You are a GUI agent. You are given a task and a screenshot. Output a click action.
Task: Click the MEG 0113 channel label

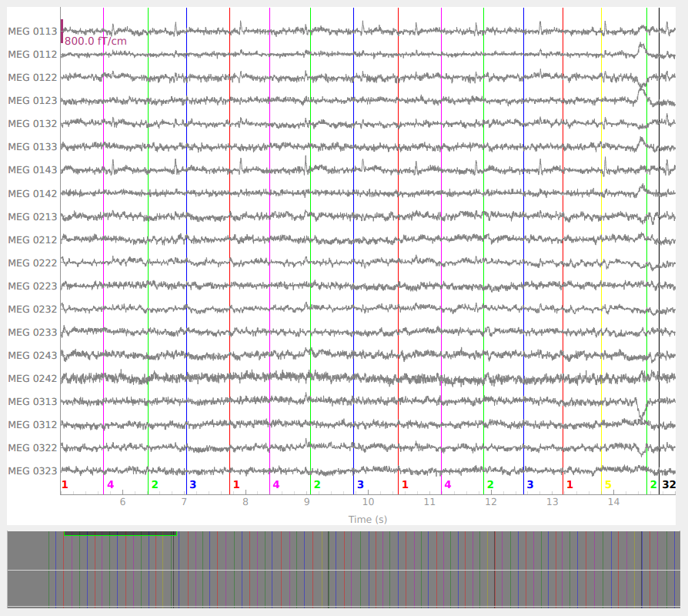pos(32,32)
